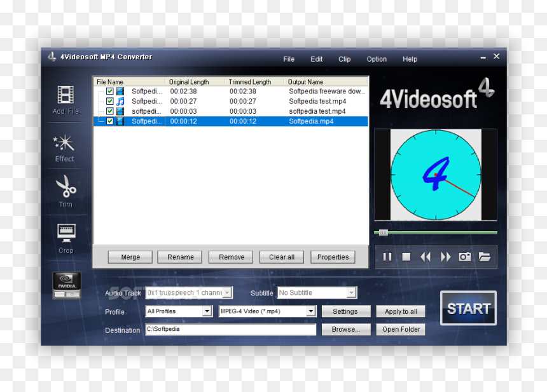
Task: Expand the MPEG-4 Video format dropdown
Action: click(311, 311)
